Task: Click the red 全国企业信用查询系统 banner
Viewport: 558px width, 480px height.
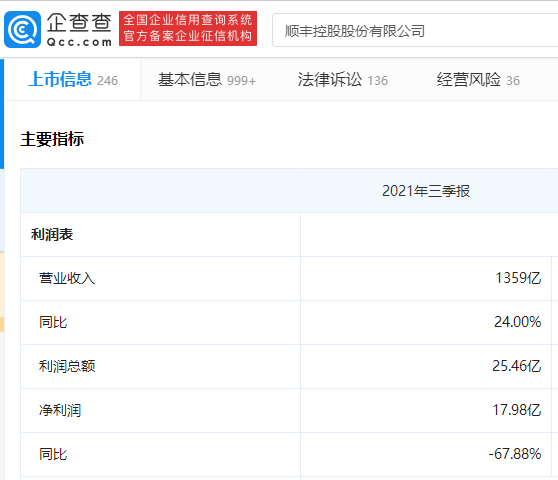Action: pyautogui.click(x=188, y=28)
